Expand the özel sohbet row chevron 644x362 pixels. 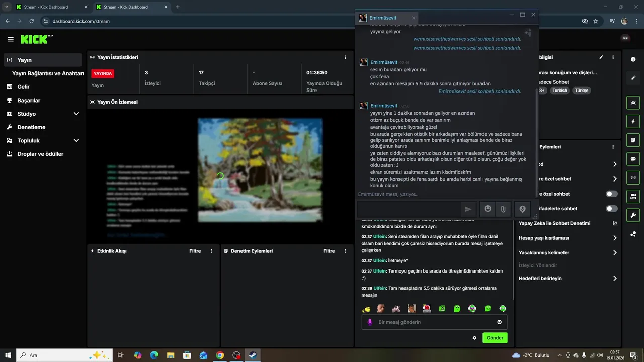[615, 179]
